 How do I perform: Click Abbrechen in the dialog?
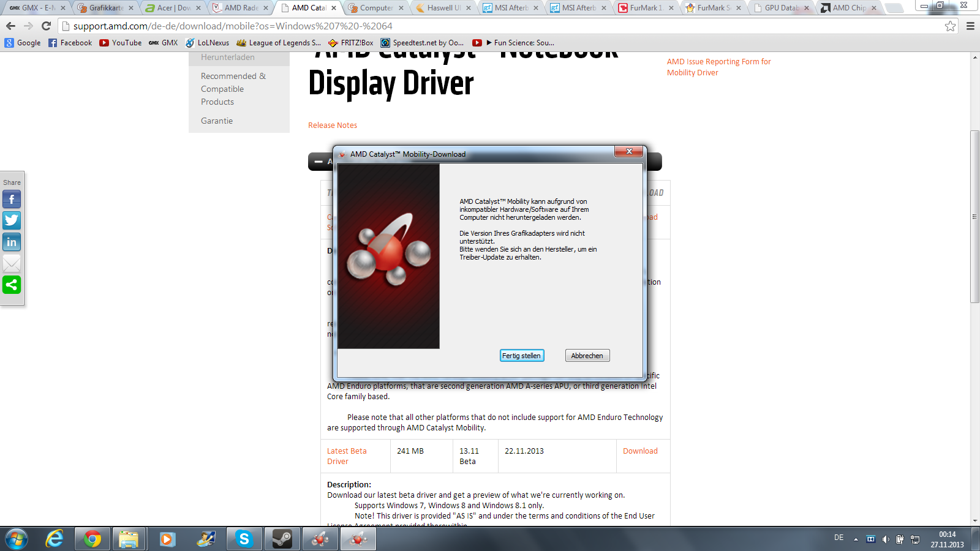[x=587, y=356]
